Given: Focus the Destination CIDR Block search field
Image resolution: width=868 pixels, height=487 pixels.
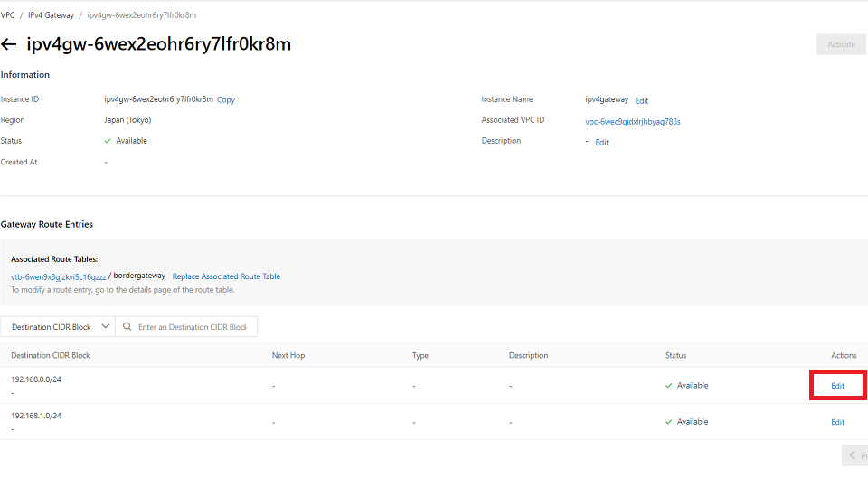Looking at the screenshot, I should tap(192, 327).
